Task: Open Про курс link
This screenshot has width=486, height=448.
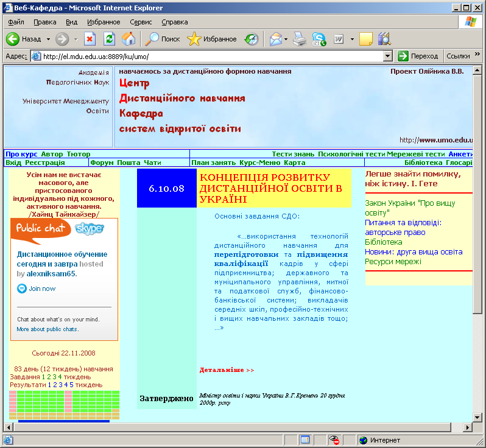Action: tap(21, 154)
